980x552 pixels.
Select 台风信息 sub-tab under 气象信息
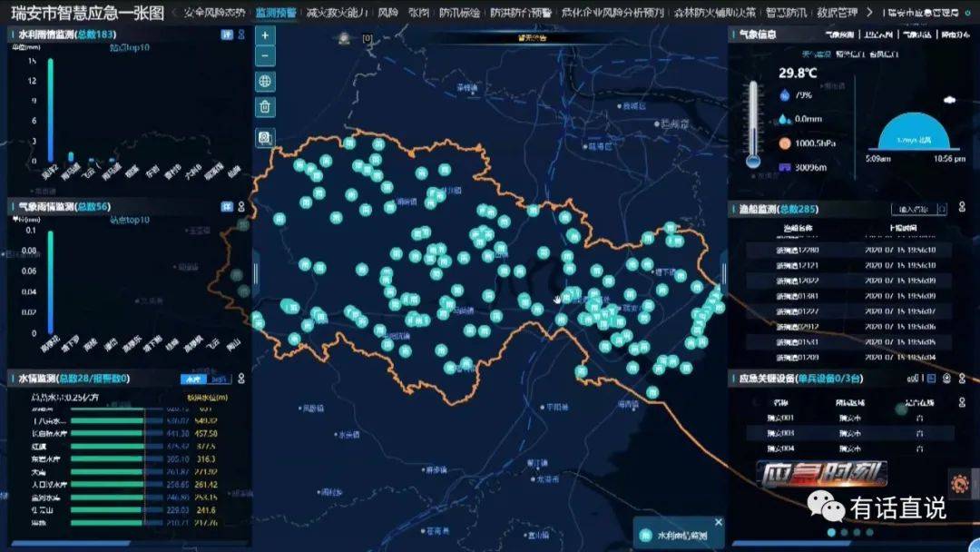tap(884, 54)
